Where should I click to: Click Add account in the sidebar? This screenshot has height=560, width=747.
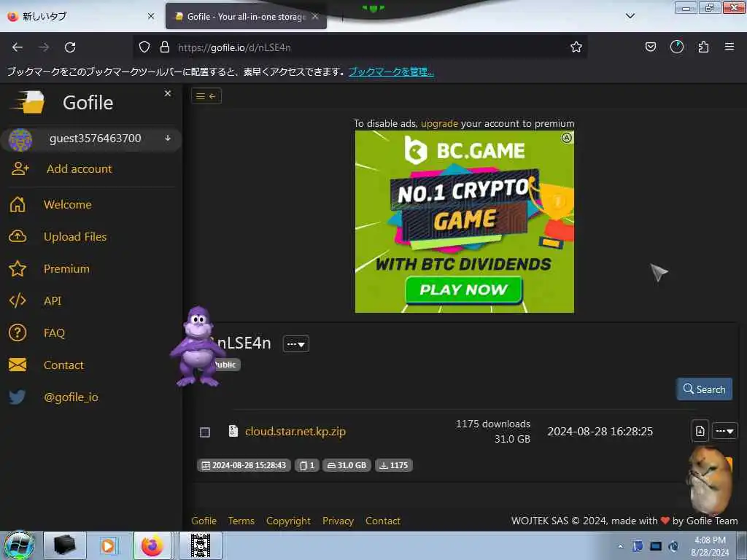[79, 168]
